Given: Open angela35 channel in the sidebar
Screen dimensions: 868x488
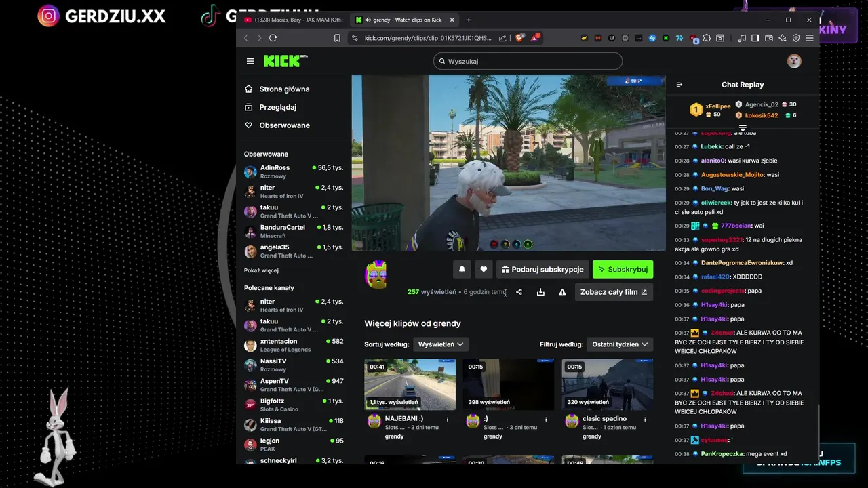Looking at the screenshot, I should pyautogui.click(x=294, y=251).
